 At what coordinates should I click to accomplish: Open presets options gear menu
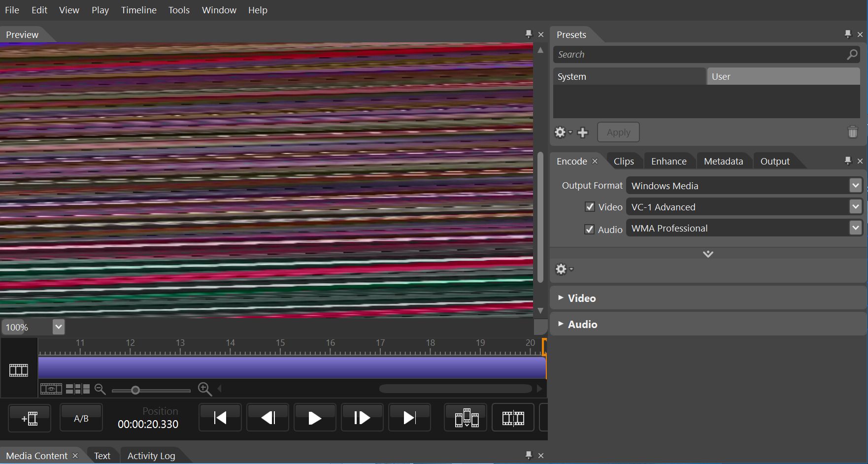click(563, 133)
